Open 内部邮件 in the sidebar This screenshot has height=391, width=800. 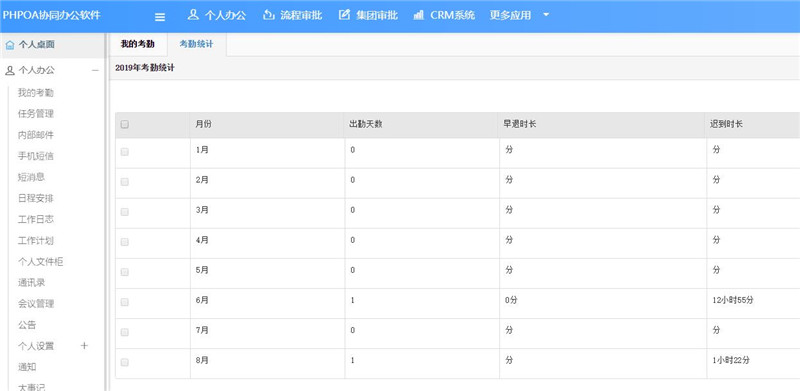pos(36,135)
